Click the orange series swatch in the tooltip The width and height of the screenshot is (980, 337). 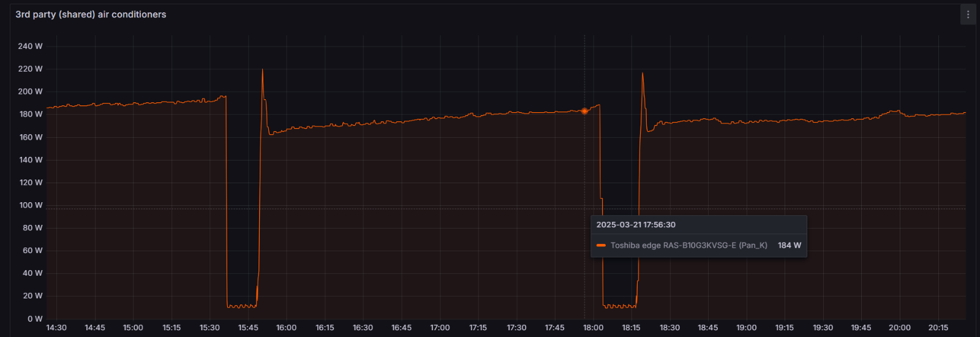[601, 245]
